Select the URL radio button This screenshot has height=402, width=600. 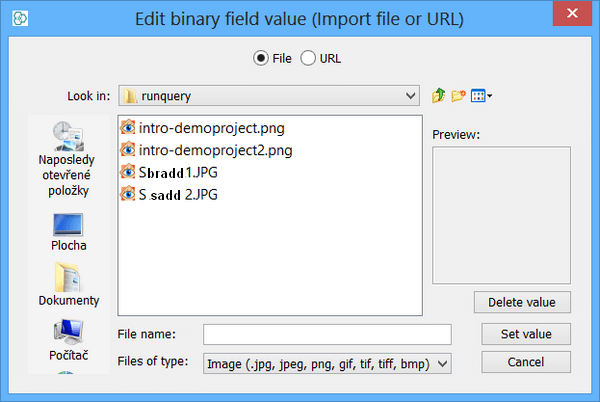coord(308,58)
